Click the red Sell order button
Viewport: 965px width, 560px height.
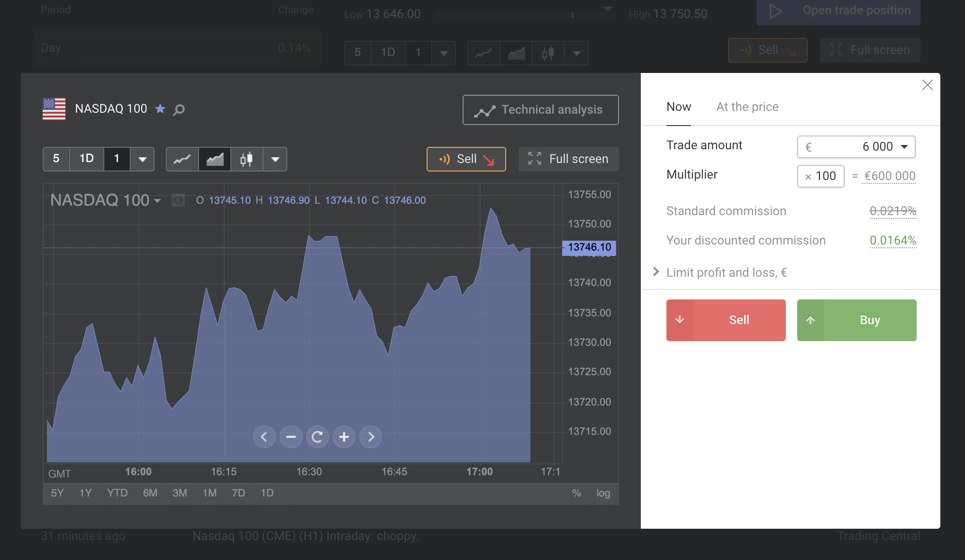pos(726,320)
